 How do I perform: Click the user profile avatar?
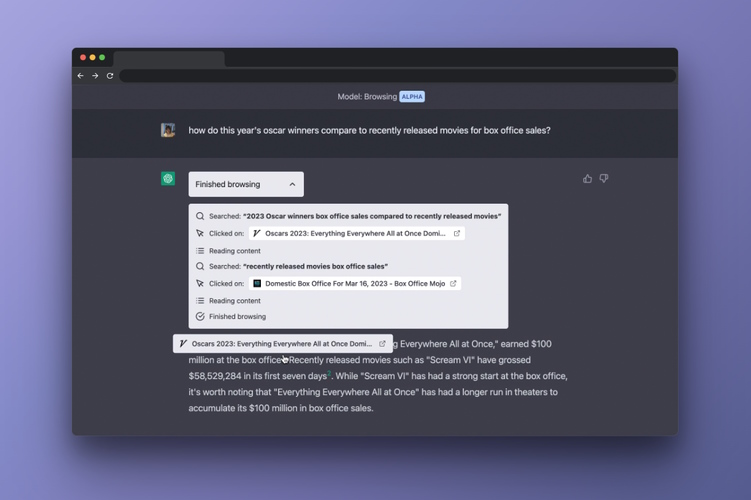[168, 130]
